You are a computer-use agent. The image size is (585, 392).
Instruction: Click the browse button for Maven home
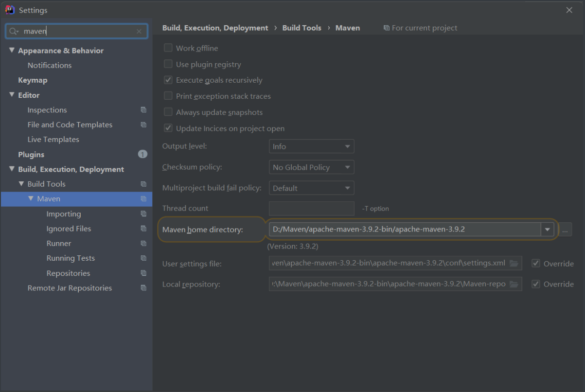coord(565,230)
